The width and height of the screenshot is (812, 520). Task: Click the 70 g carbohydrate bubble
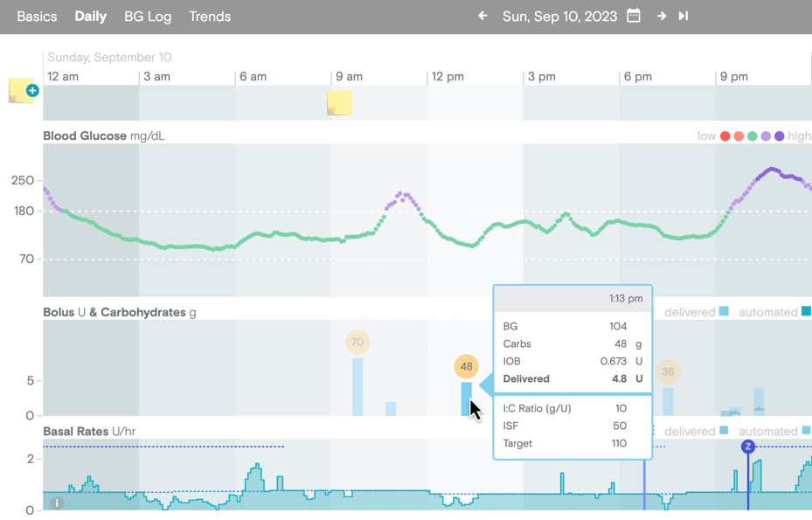pos(357,342)
